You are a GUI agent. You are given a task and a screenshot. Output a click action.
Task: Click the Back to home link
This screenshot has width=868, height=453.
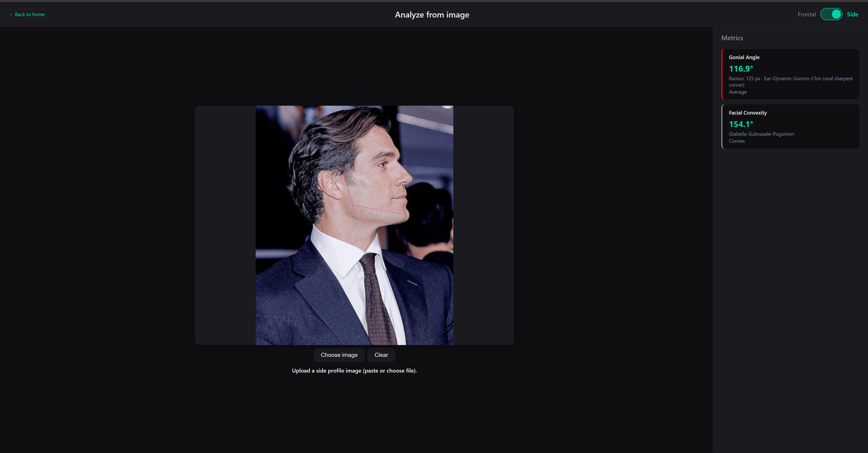27,15
